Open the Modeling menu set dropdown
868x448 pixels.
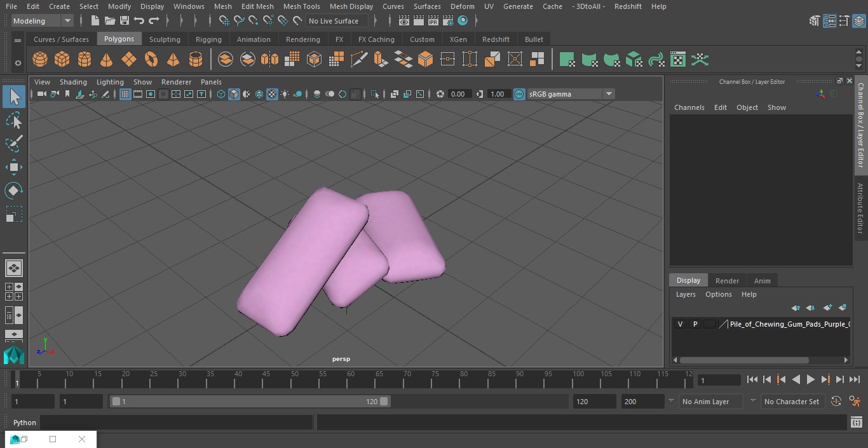click(x=42, y=21)
